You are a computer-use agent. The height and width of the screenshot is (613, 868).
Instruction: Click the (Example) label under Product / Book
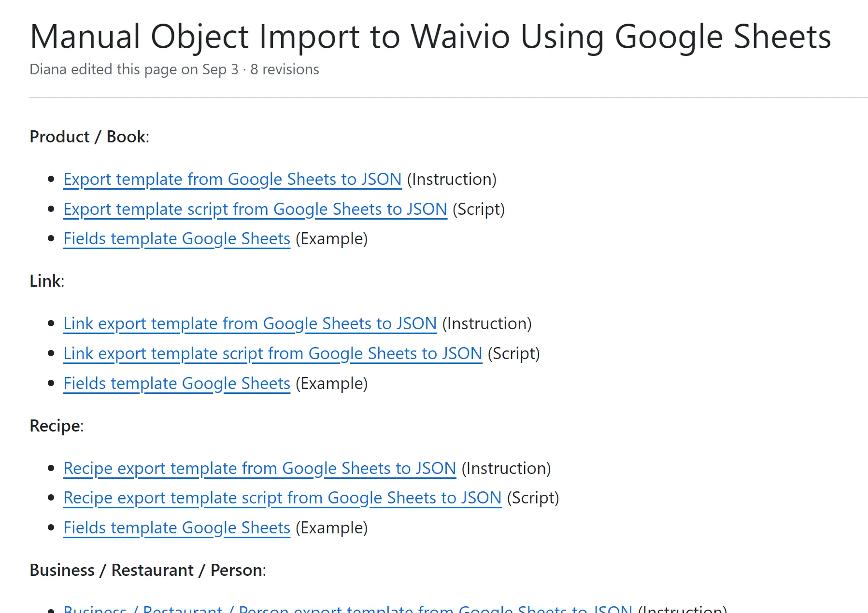(332, 238)
